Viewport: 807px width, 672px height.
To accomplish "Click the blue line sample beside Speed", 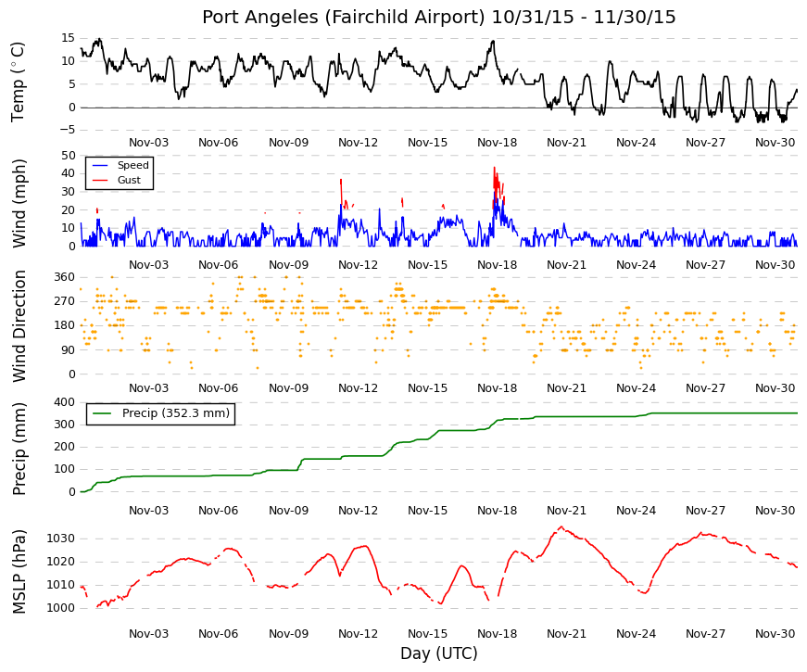I will 100,166.
